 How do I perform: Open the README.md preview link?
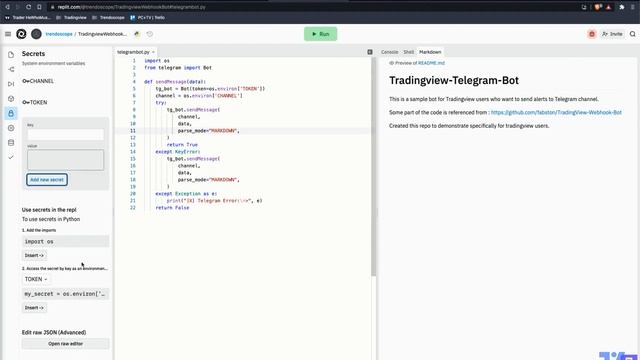tap(431, 63)
